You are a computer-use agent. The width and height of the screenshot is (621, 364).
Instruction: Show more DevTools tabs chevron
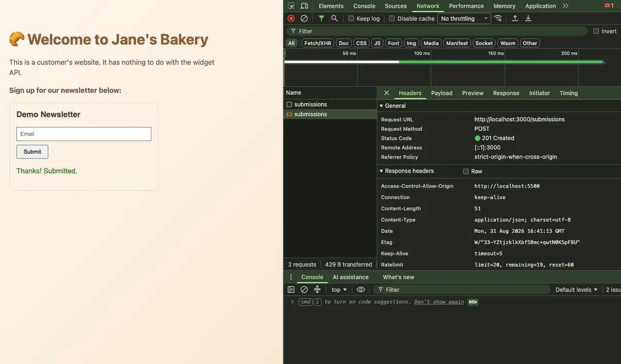[x=566, y=6]
